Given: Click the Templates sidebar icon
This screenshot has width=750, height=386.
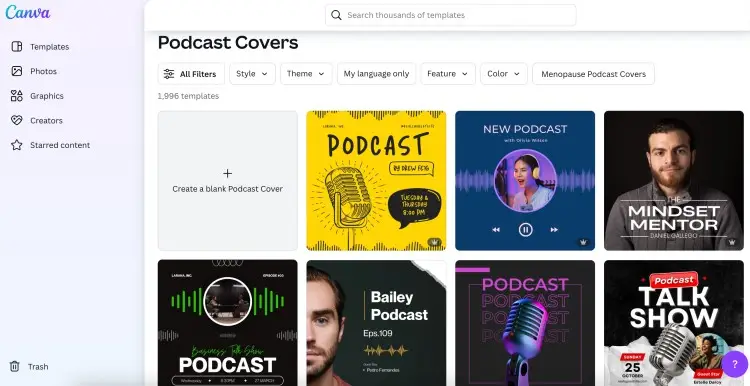Looking at the screenshot, I should 17,46.
